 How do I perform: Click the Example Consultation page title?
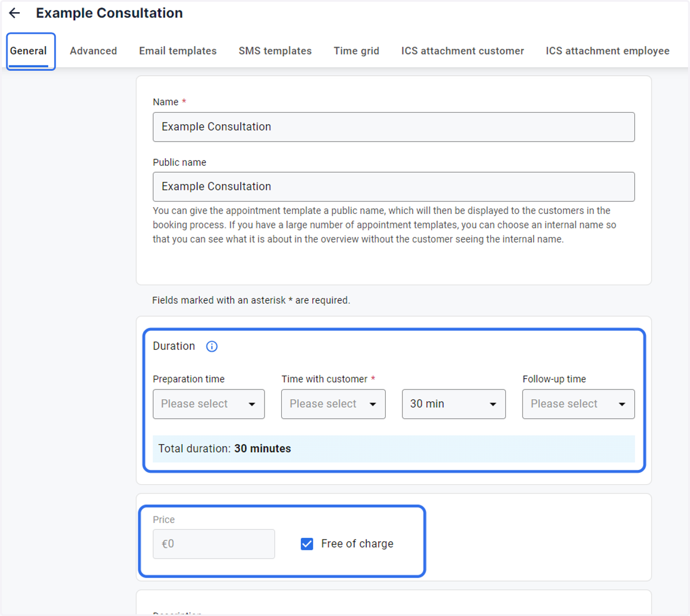[x=109, y=13]
